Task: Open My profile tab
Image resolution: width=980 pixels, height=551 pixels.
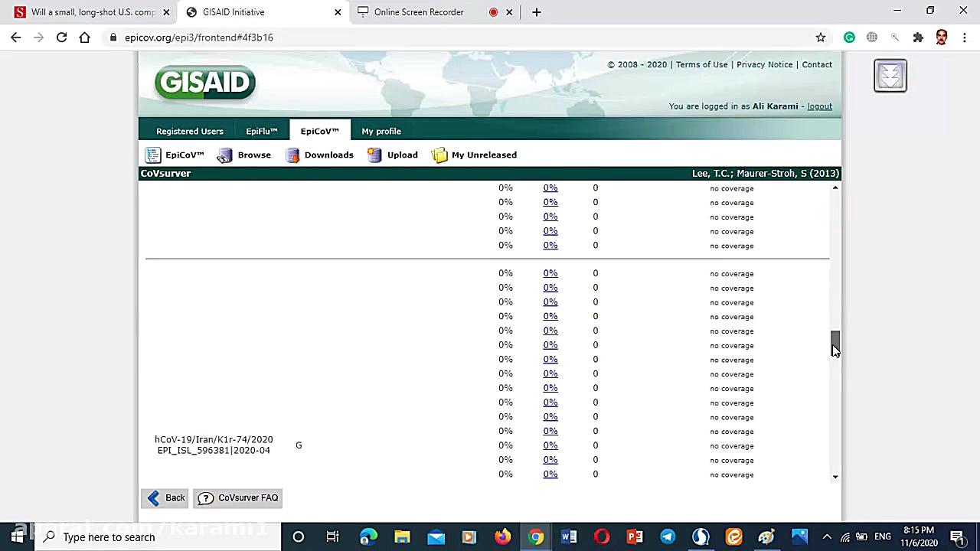Action: click(381, 132)
